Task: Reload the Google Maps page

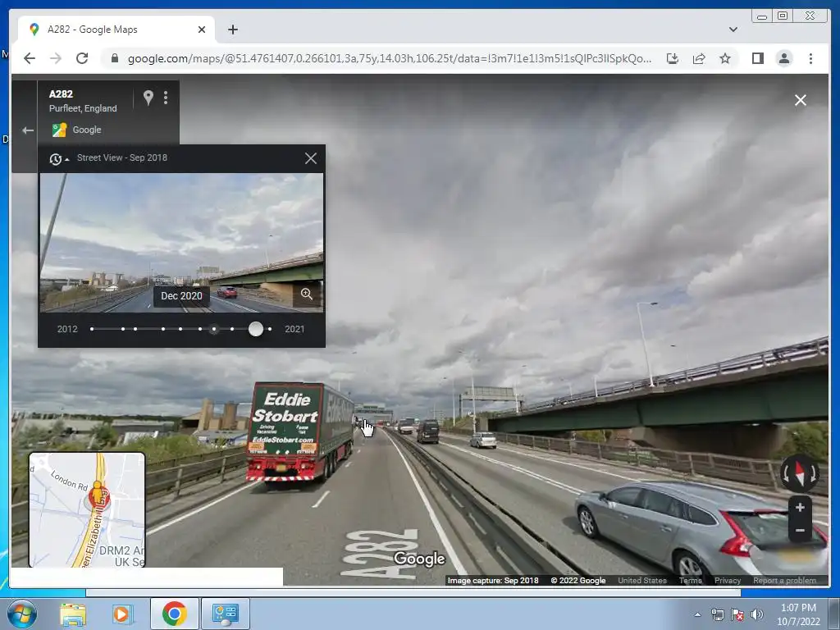Action: tap(82, 58)
